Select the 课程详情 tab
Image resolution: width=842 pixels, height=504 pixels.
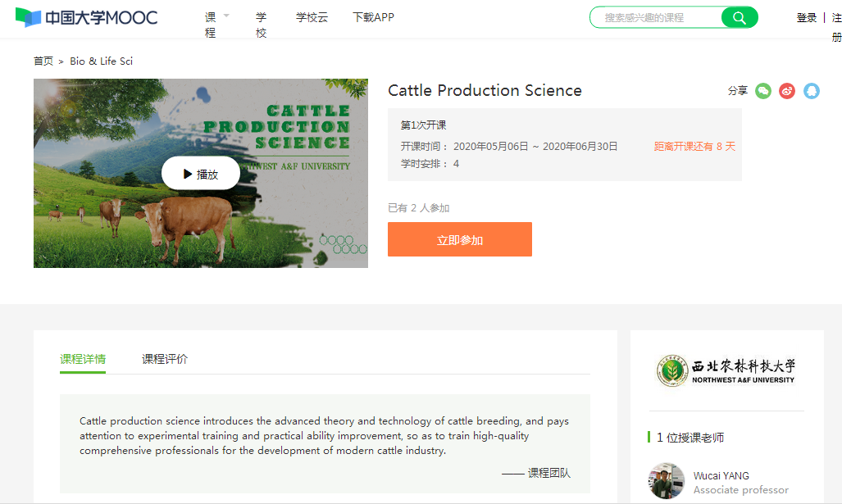click(83, 359)
